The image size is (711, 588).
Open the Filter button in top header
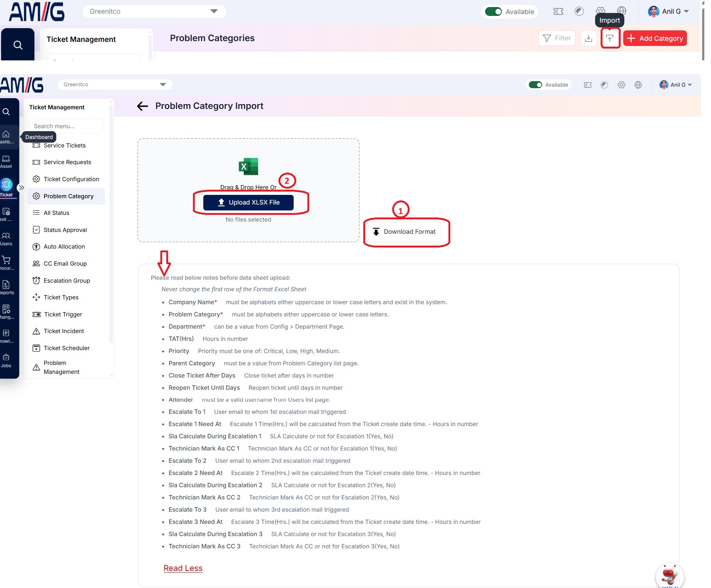pyautogui.click(x=557, y=38)
